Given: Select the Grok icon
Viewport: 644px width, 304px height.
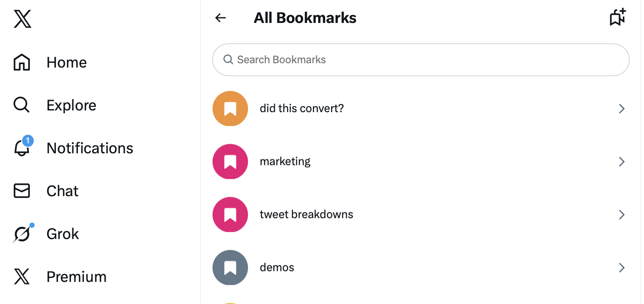Looking at the screenshot, I should coord(21,233).
